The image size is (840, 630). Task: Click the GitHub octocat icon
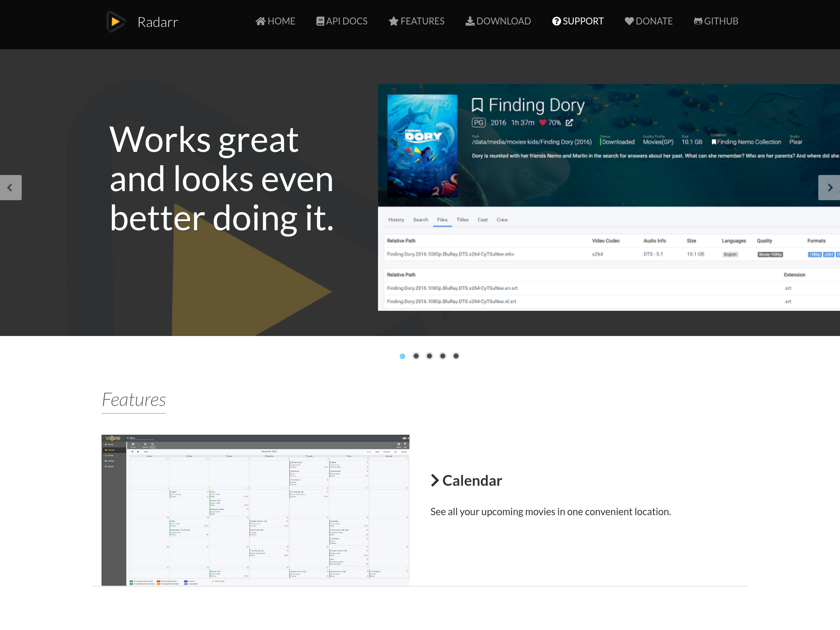click(698, 21)
